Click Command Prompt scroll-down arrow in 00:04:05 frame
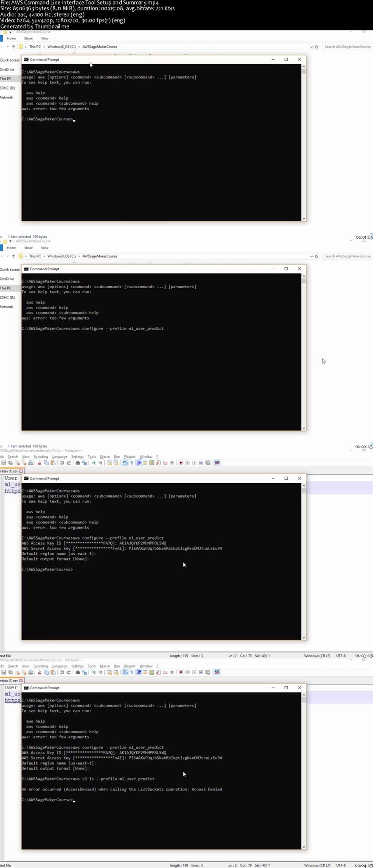 point(303,847)
